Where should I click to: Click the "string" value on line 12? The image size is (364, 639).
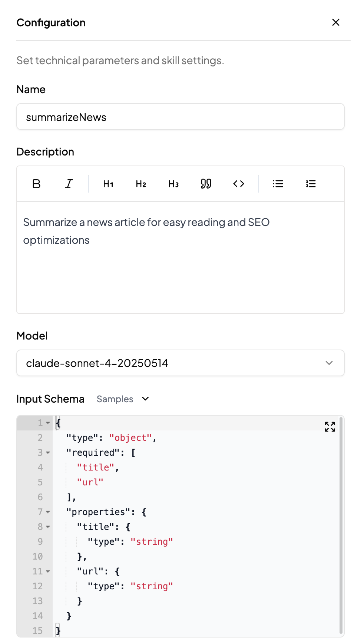pos(152,586)
